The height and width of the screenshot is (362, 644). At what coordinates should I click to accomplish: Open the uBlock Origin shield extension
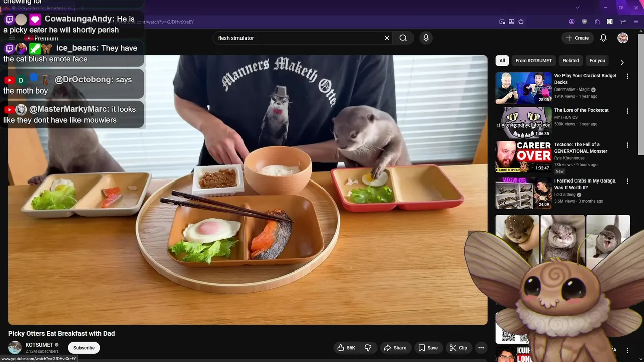pyautogui.click(x=584, y=22)
